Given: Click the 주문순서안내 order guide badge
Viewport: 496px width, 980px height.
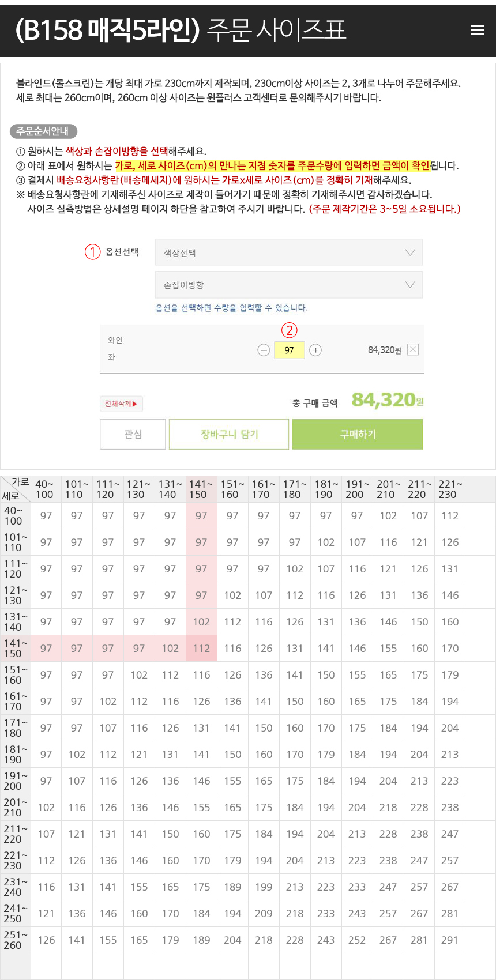Looking at the screenshot, I should (x=43, y=131).
